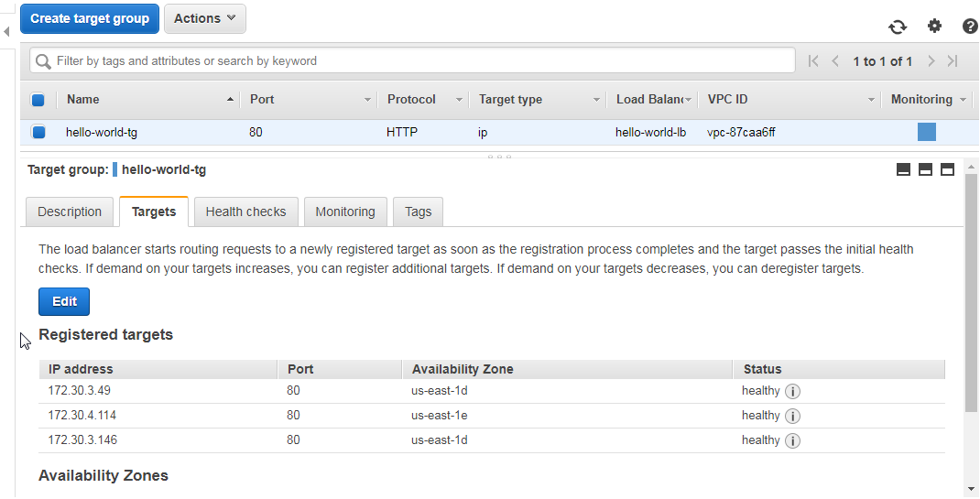Image resolution: width=980 pixels, height=499 pixels.
Task: Focus the filter by tags search field
Action: 412,61
